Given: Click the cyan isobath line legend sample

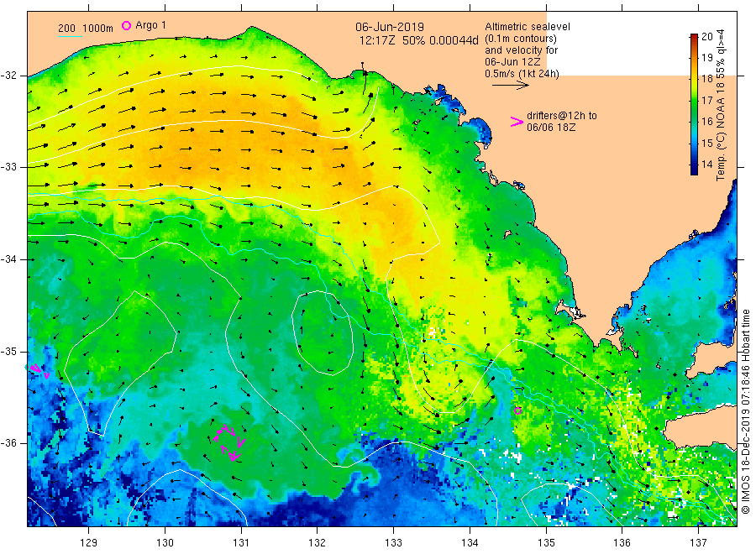Looking at the screenshot, I should [70, 36].
